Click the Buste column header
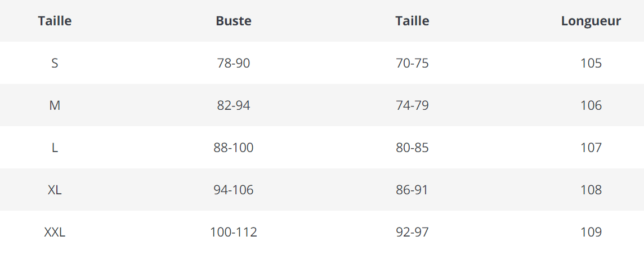Image resolution: width=644 pixels, height=254 pixels. coord(234,21)
